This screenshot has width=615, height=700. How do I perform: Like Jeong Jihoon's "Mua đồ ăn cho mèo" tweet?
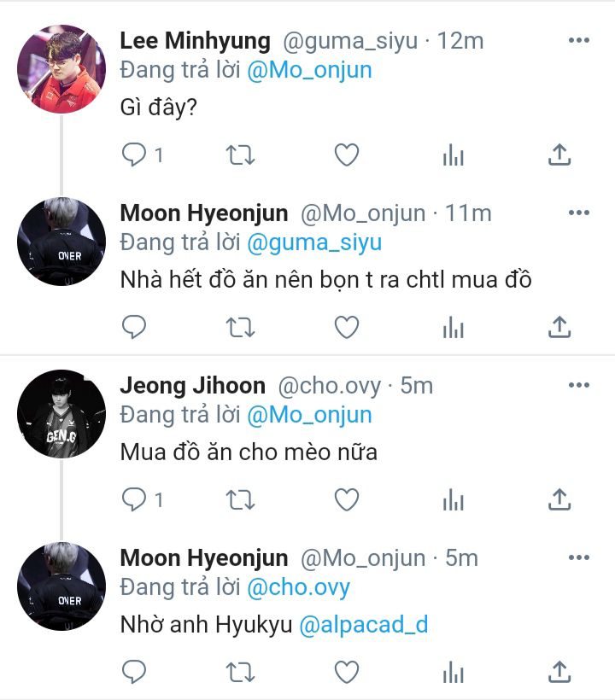(346, 499)
